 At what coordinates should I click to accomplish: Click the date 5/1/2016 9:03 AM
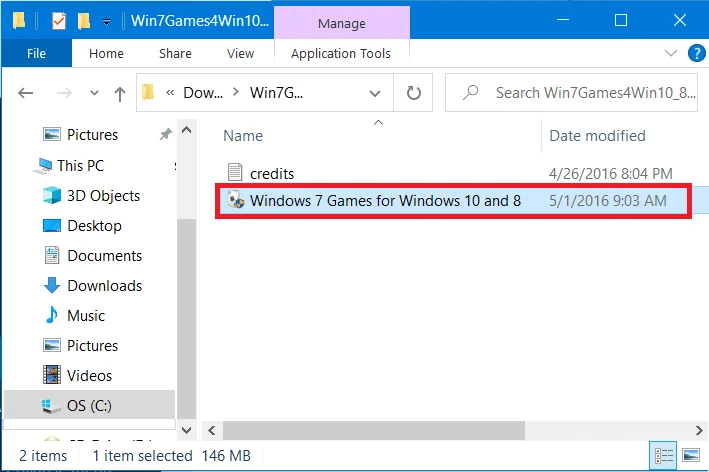608,201
